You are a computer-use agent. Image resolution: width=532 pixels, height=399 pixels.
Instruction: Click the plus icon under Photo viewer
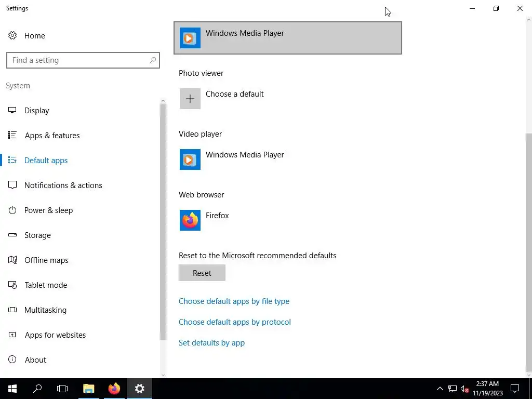[x=190, y=99]
